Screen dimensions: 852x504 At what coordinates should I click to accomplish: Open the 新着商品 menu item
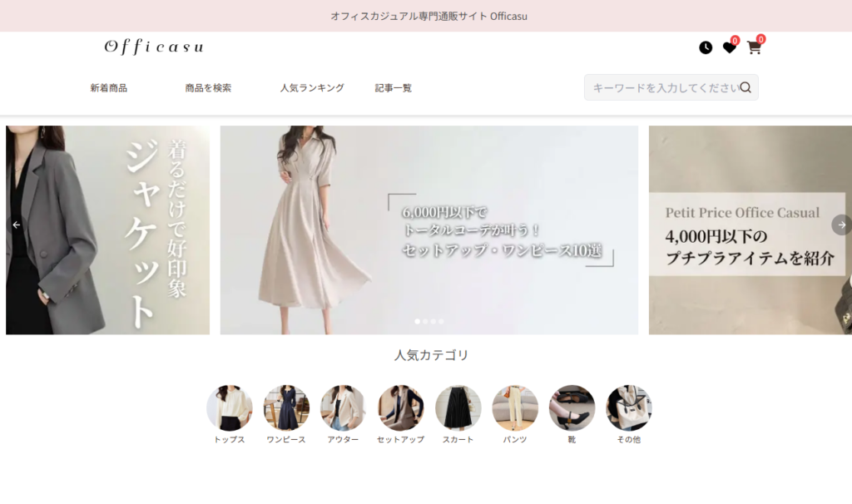(x=109, y=87)
